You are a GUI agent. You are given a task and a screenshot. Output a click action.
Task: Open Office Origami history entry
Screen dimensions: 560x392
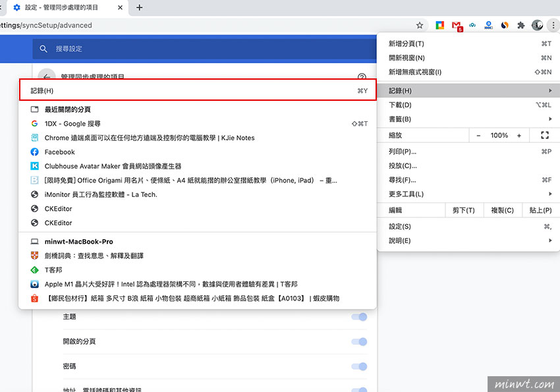pyautogui.click(x=199, y=181)
